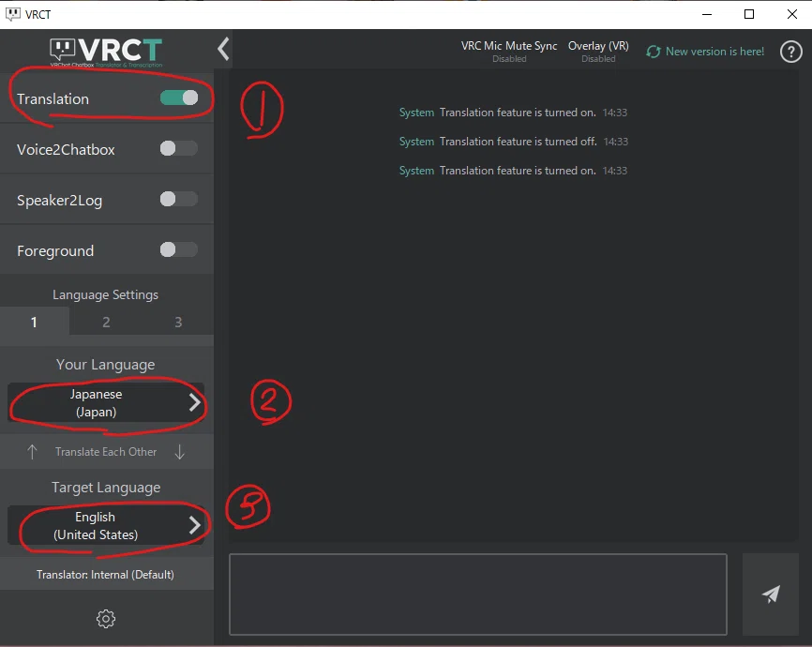
Task: Open the Translator: Internal (Default) selector
Action: pyautogui.click(x=106, y=575)
